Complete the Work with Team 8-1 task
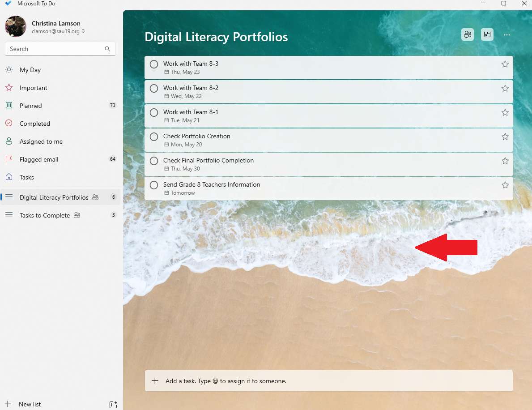Viewport: 532px width, 410px height. pos(154,112)
